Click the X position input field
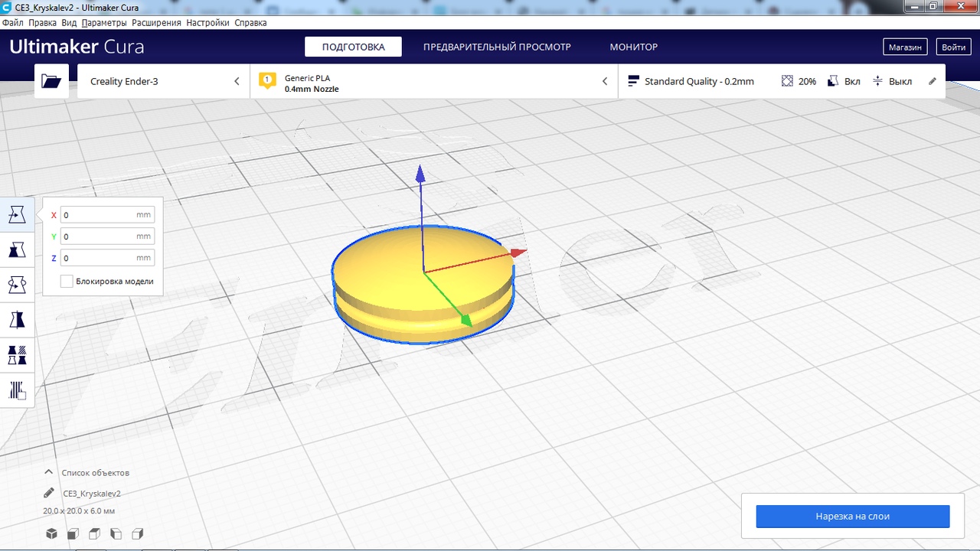 107,215
